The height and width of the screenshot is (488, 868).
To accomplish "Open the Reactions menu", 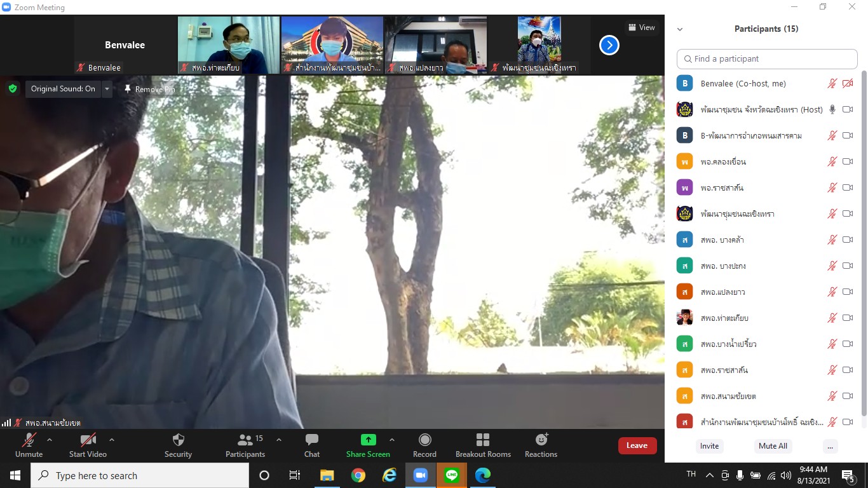I will (541, 440).
